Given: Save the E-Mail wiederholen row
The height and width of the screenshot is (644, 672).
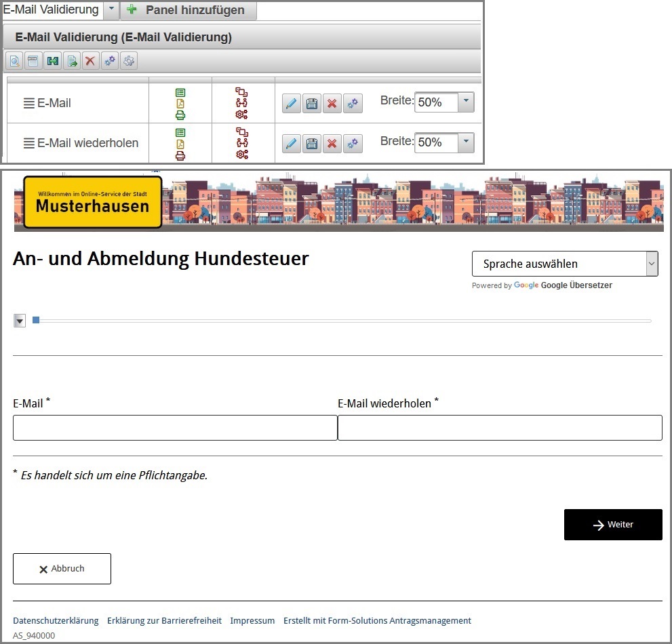Looking at the screenshot, I should click(311, 144).
